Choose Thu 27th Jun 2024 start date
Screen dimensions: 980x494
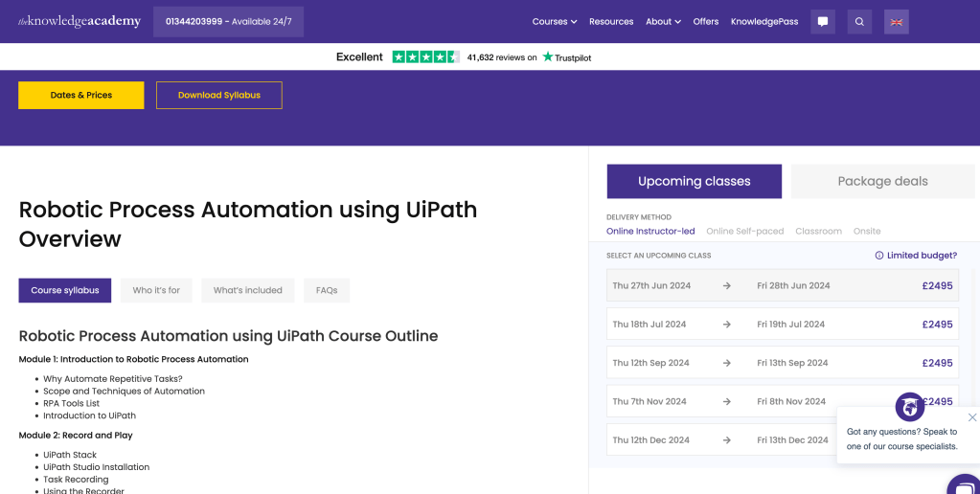point(651,286)
